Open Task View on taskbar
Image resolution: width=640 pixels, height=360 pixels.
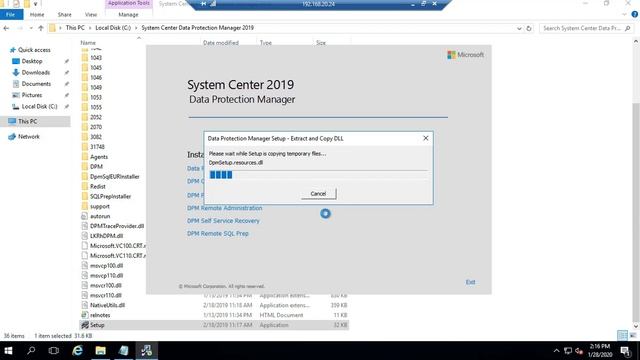tap(53, 351)
